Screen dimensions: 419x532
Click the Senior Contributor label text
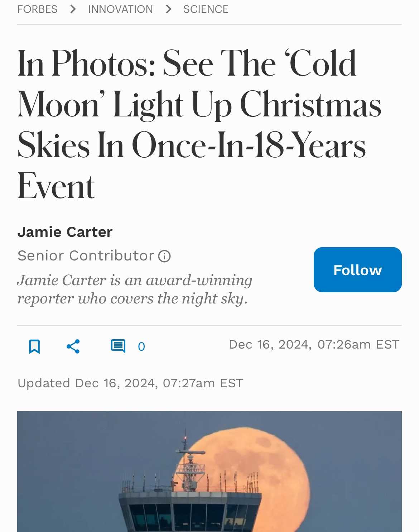pyautogui.click(x=86, y=256)
